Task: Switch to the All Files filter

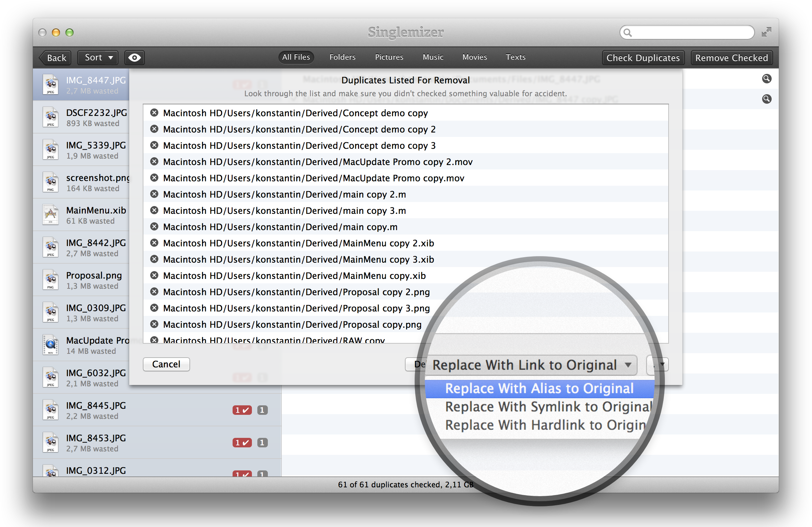Action: pos(296,57)
